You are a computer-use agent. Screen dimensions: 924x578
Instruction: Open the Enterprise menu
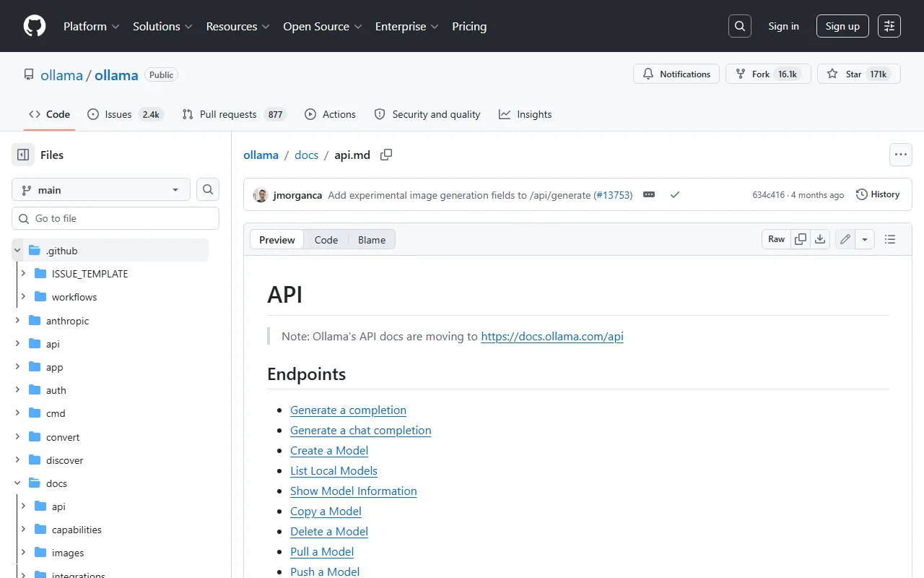pyautogui.click(x=407, y=26)
